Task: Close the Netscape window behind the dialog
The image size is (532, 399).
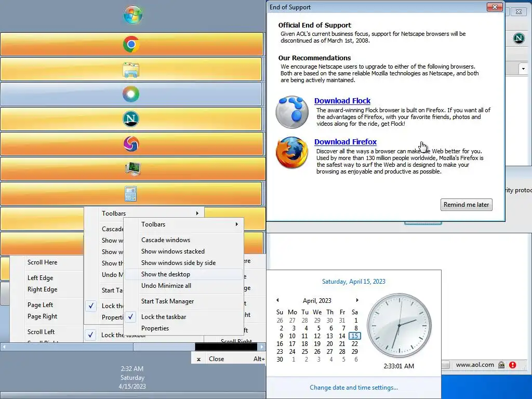Action: click(x=518, y=11)
